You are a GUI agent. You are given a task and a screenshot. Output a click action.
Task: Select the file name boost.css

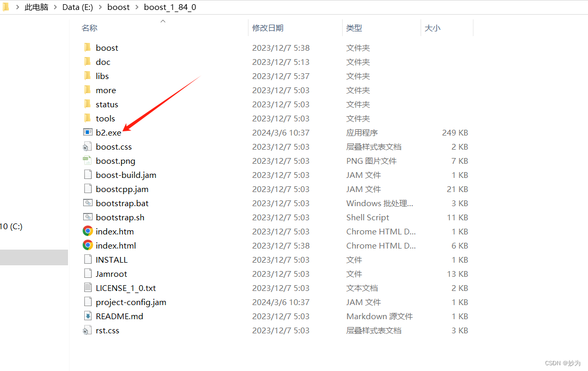(114, 147)
